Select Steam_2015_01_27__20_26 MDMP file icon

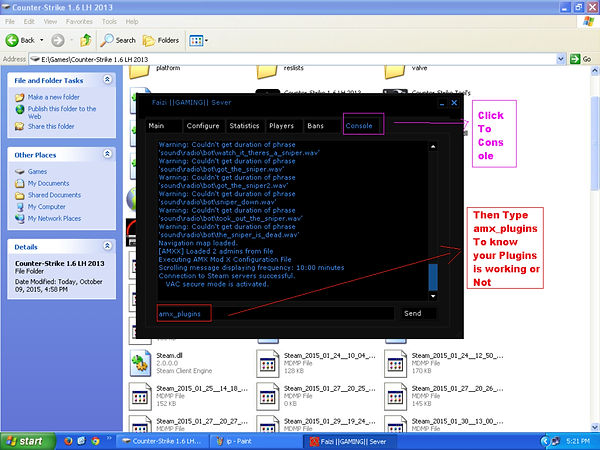click(395, 396)
